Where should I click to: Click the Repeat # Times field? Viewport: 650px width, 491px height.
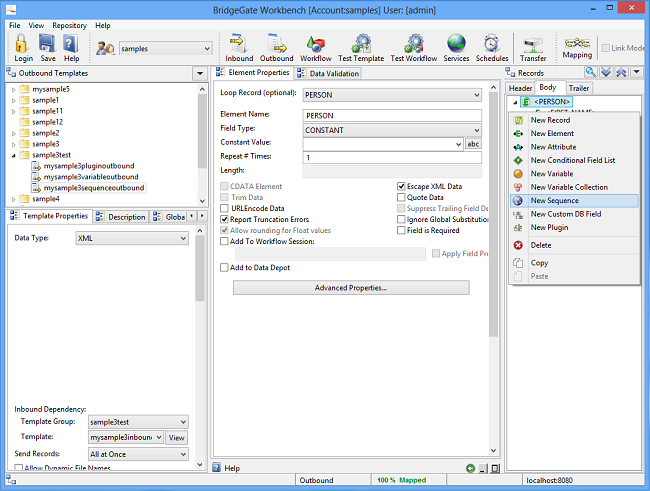(392, 158)
